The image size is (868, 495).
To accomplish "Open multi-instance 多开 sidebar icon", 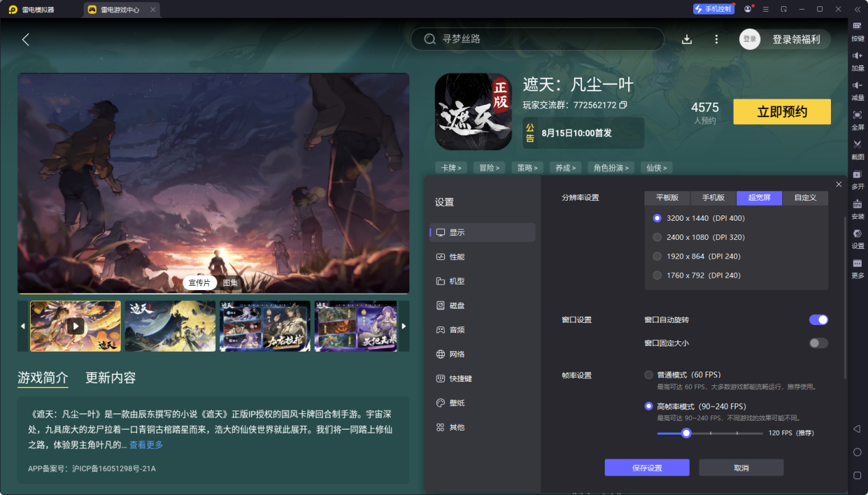I will [x=857, y=179].
